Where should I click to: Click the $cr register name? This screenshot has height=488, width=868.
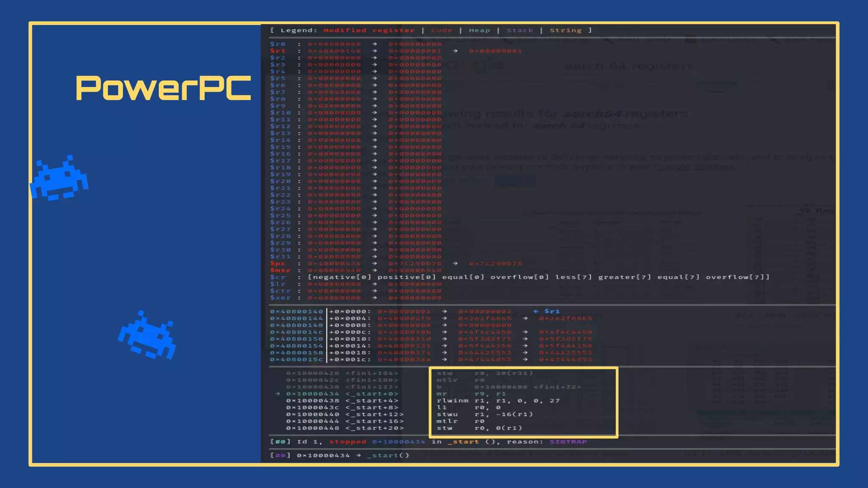278,277
